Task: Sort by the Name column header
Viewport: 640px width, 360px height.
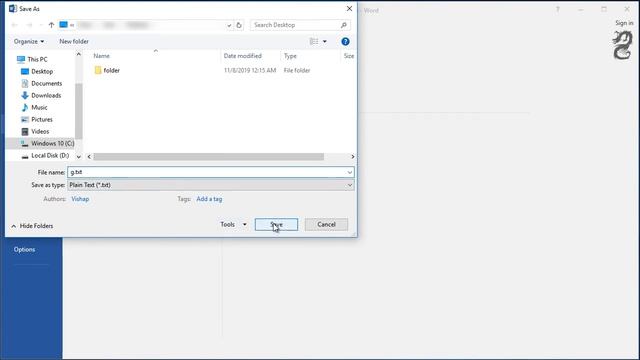Action: [x=101, y=56]
